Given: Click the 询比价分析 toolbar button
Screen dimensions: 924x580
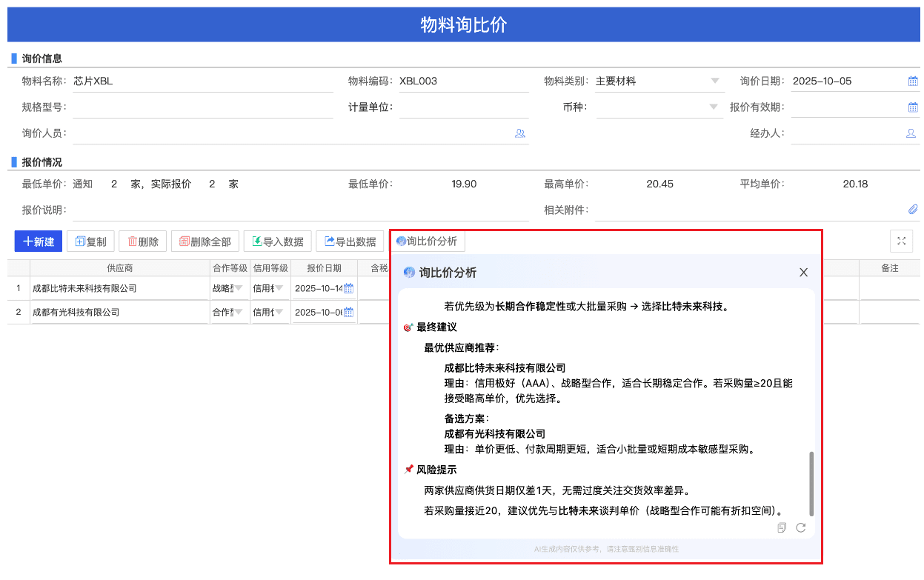Looking at the screenshot, I should pyautogui.click(x=428, y=241).
